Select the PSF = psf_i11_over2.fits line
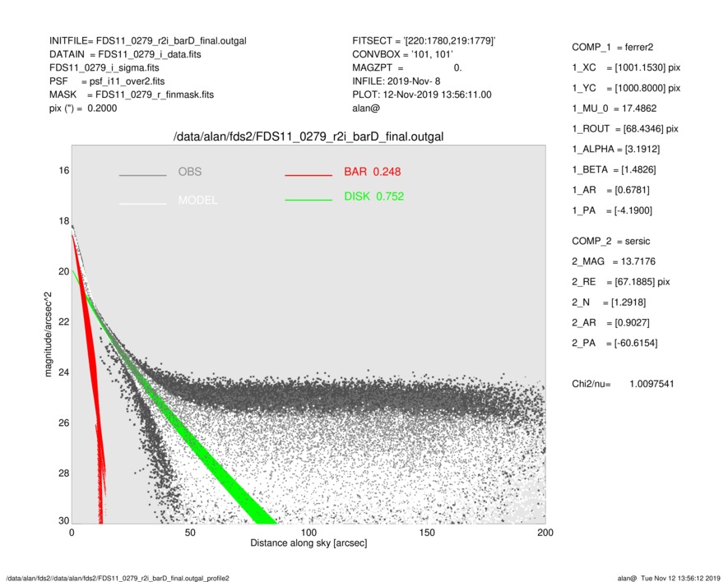Image resolution: width=728 pixels, height=582 pixels. 107,81
